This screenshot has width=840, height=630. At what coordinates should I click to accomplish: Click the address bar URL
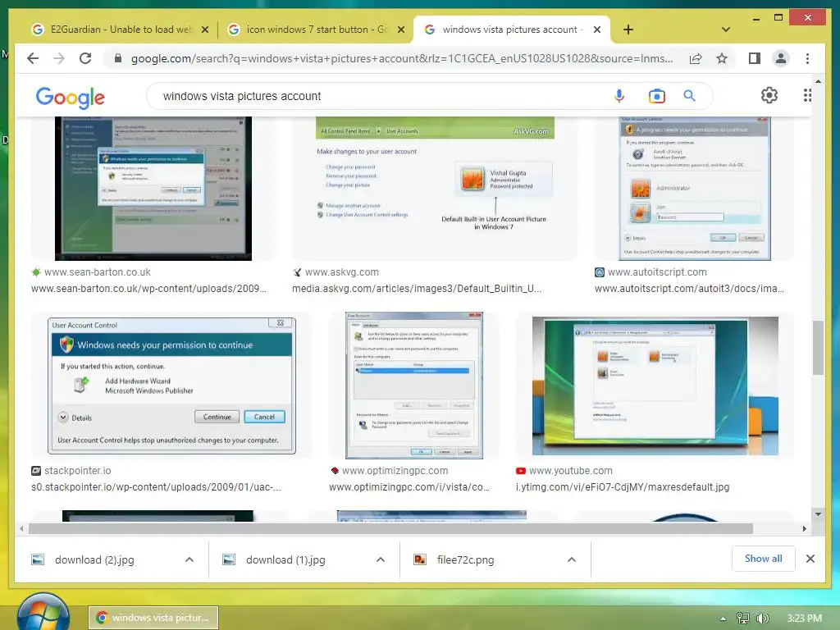402,58
